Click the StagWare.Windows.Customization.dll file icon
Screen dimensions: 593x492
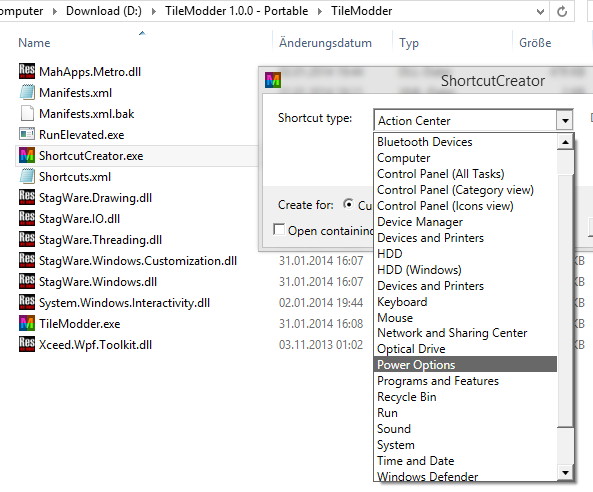pyautogui.click(x=27, y=260)
